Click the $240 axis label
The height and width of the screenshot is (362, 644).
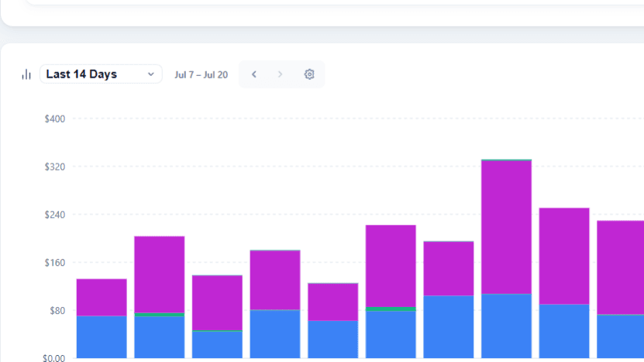coord(55,215)
